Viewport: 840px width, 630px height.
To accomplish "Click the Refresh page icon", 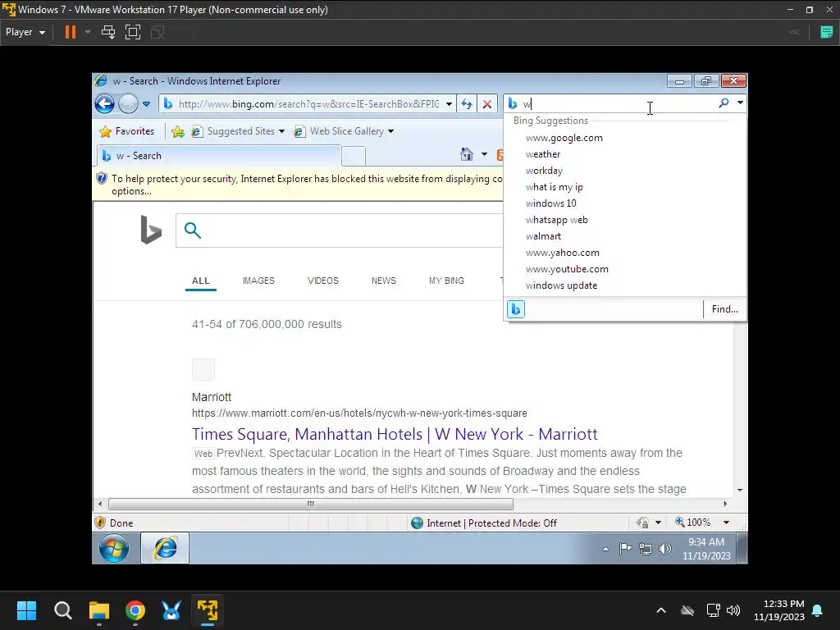I will (x=467, y=104).
